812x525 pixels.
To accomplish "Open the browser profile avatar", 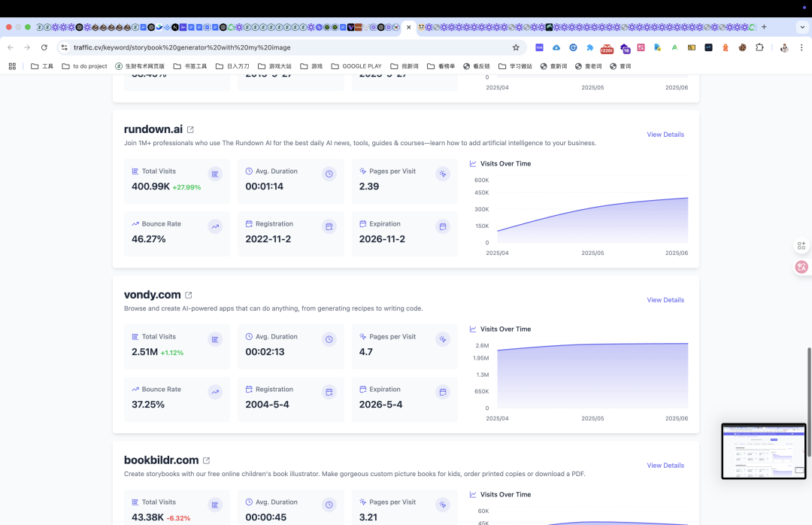I will pyautogui.click(x=784, y=47).
